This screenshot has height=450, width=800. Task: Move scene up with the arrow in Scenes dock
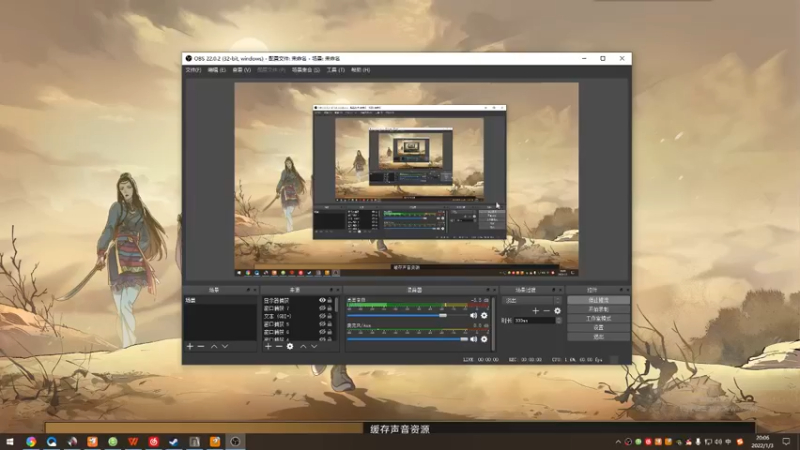[214, 346]
